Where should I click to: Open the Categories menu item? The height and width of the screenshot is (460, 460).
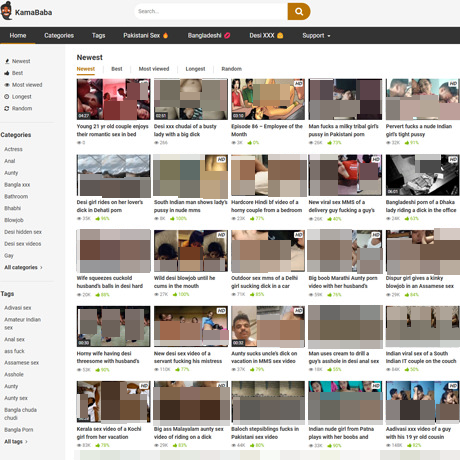[x=59, y=35]
